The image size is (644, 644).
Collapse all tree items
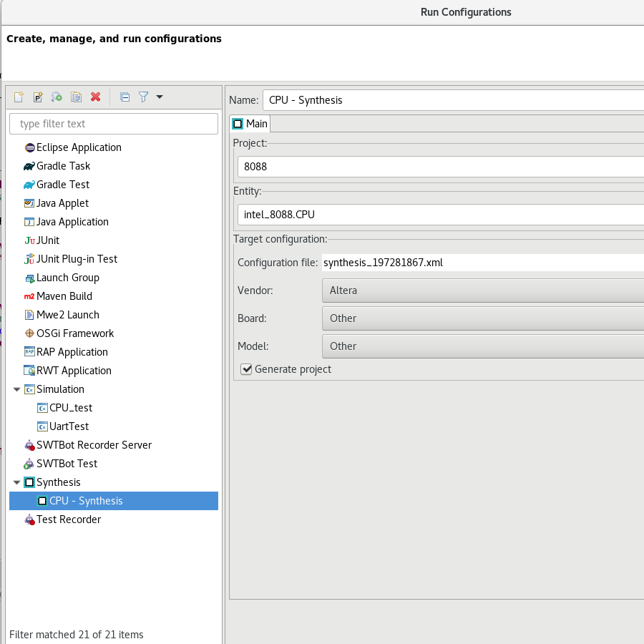point(125,97)
